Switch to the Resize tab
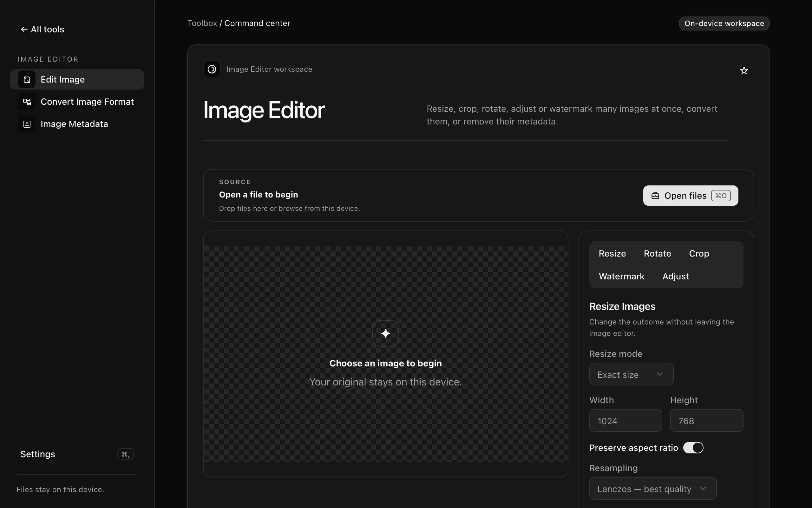 (612, 253)
